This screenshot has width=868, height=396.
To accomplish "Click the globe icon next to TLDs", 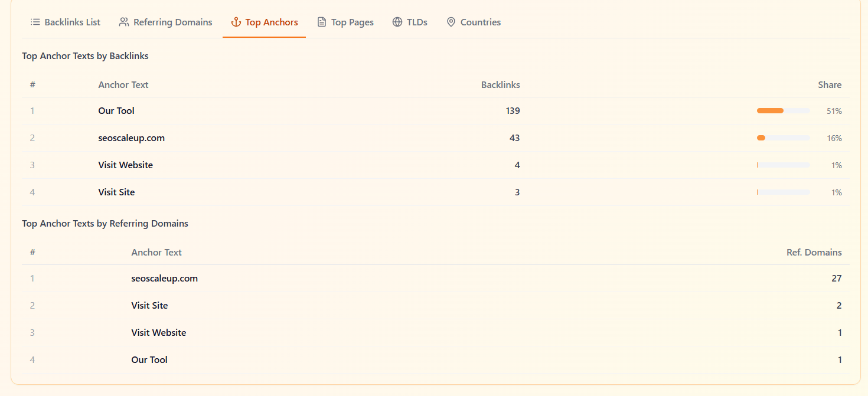I will [397, 22].
